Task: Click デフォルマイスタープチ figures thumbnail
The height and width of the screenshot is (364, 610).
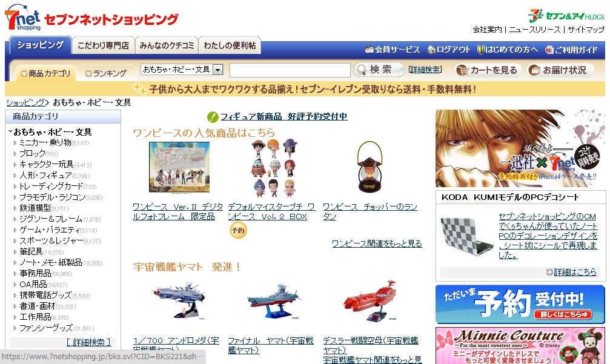Action: [274, 169]
